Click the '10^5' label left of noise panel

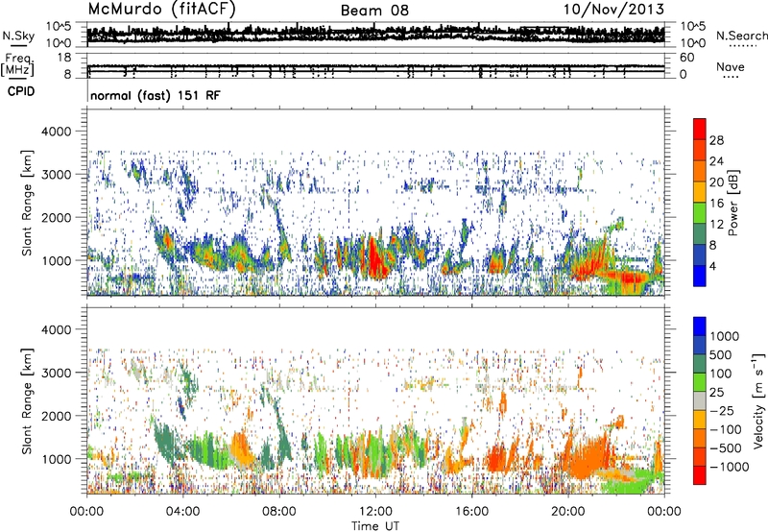[x=59, y=26]
